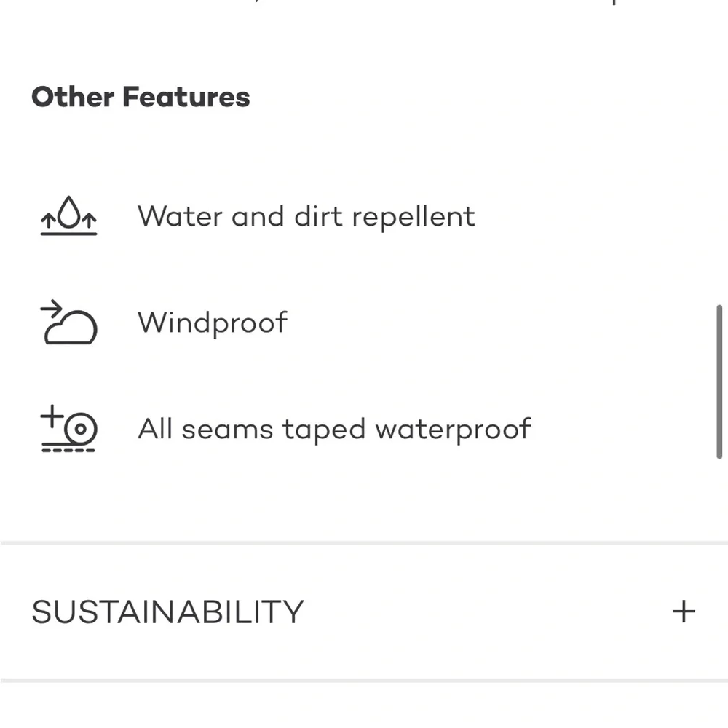Viewport: 728px width, 728px height.
Task: Click the water droplet repellent icon
Action: point(68,215)
